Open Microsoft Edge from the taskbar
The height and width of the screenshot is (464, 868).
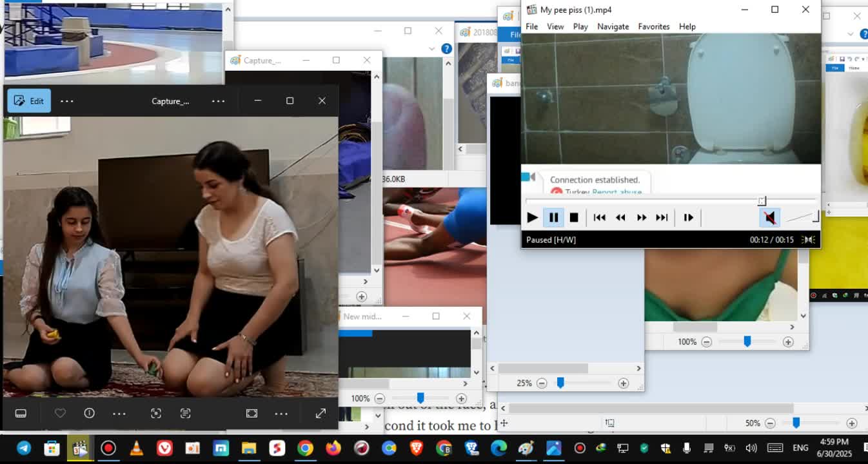(498, 448)
